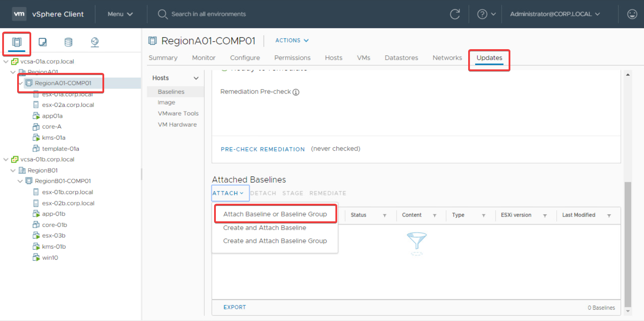Click the core-A VM icon
Screen dimensions: 644x321
pyautogui.click(x=36, y=127)
